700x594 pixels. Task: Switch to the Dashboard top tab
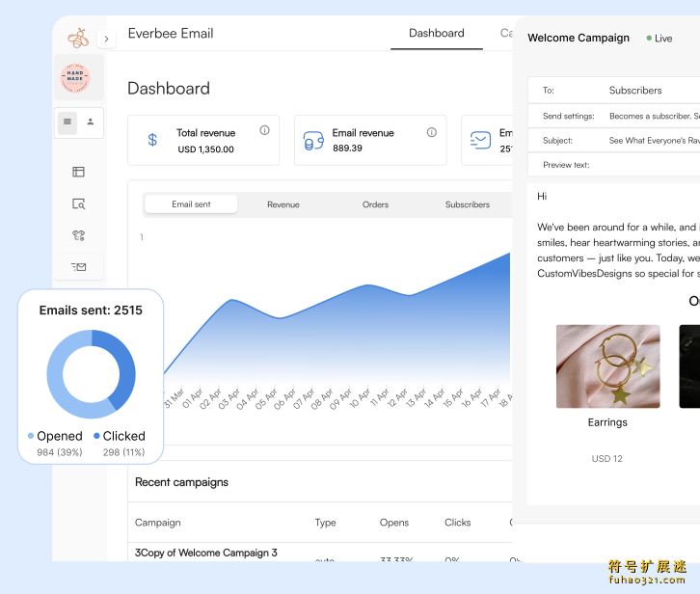(437, 34)
